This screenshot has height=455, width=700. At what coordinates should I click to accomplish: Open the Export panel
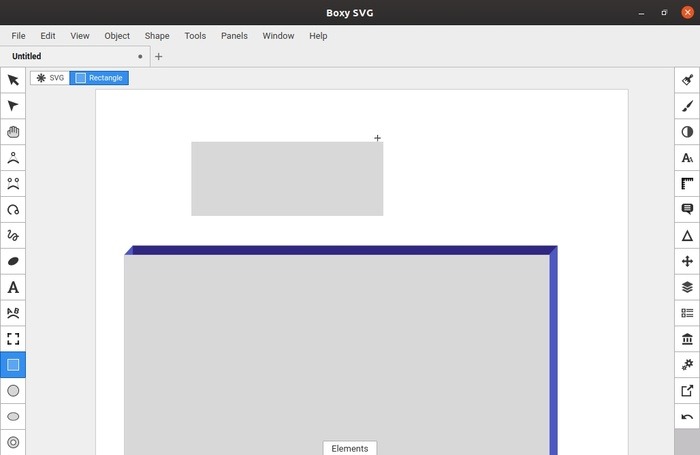point(687,391)
